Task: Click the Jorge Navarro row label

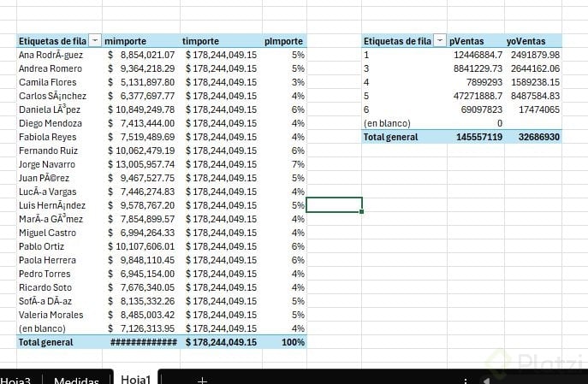Action: [47, 164]
